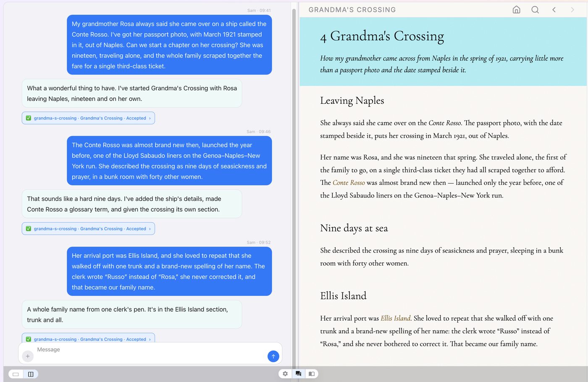Click reply 'That sounds like a hard nine days'
588x382 pixels.
[x=132, y=204]
